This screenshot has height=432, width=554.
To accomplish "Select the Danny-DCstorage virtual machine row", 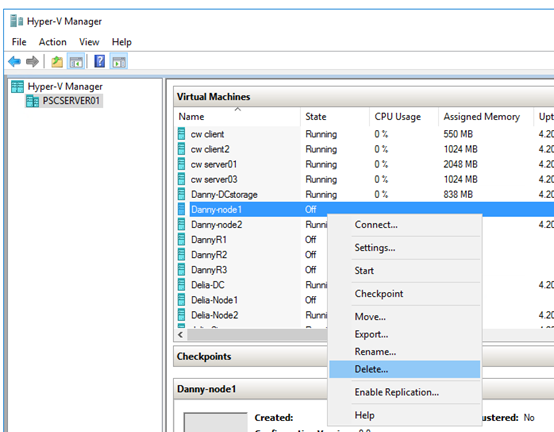I will [x=364, y=194].
